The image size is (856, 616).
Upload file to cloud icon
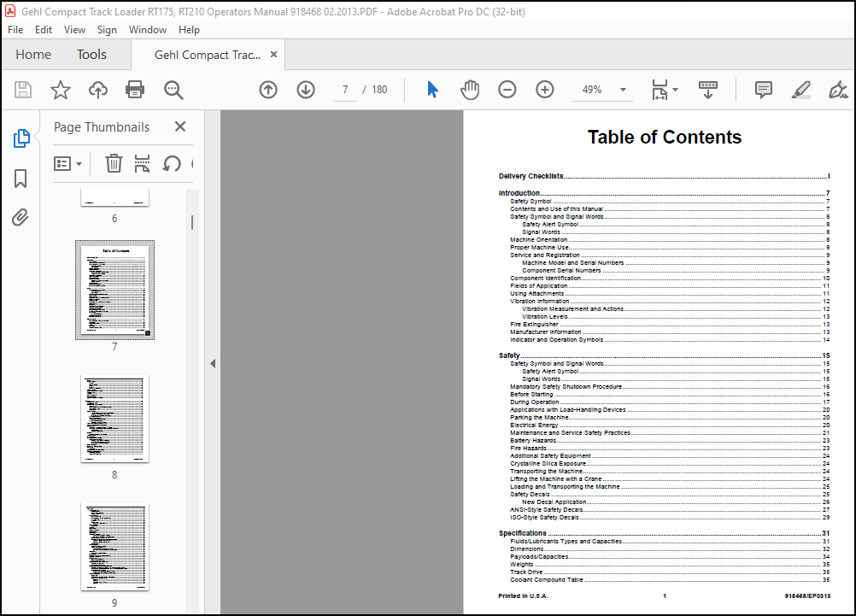pyautogui.click(x=98, y=90)
